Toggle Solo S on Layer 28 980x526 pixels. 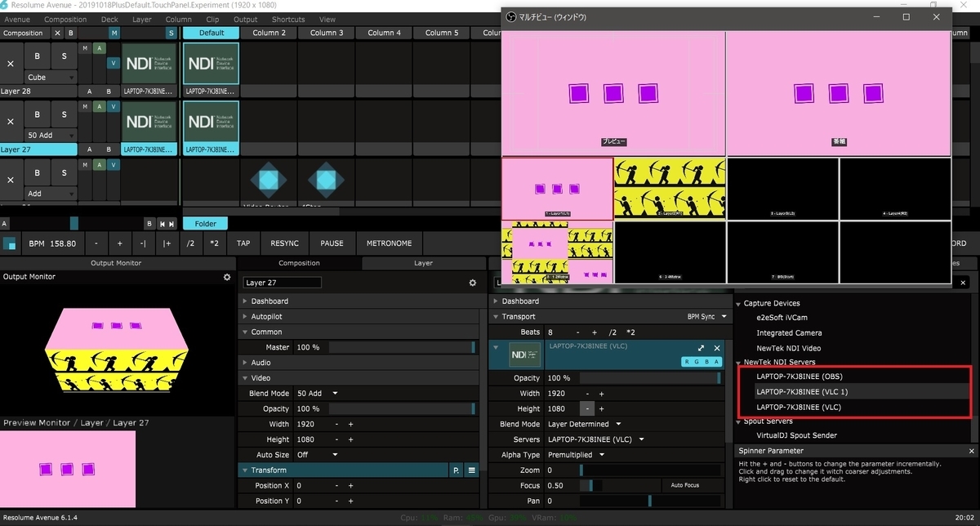tap(64, 56)
